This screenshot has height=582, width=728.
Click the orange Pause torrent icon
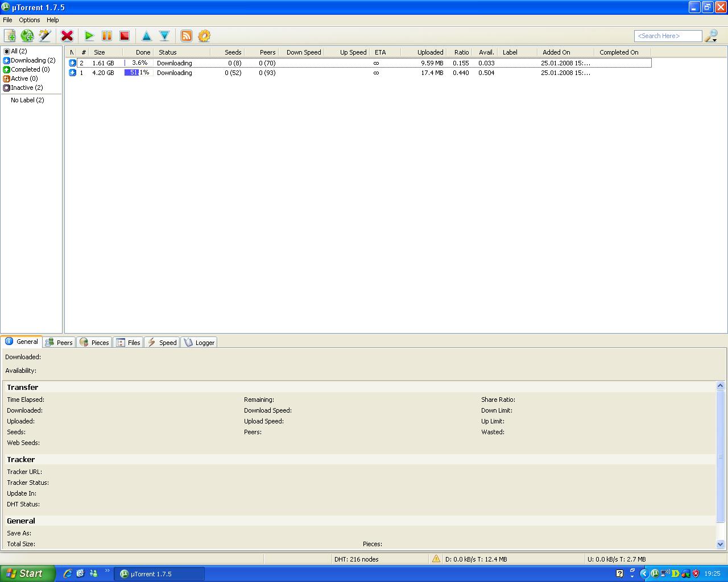tap(107, 36)
